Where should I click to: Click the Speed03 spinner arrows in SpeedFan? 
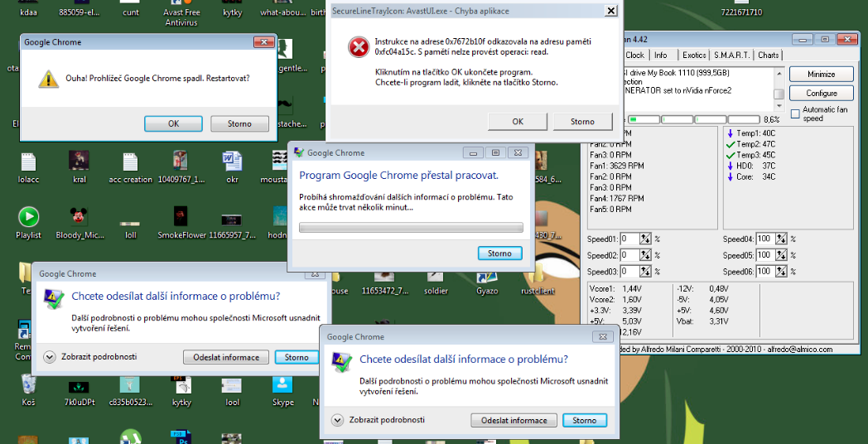click(x=645, y=271)
